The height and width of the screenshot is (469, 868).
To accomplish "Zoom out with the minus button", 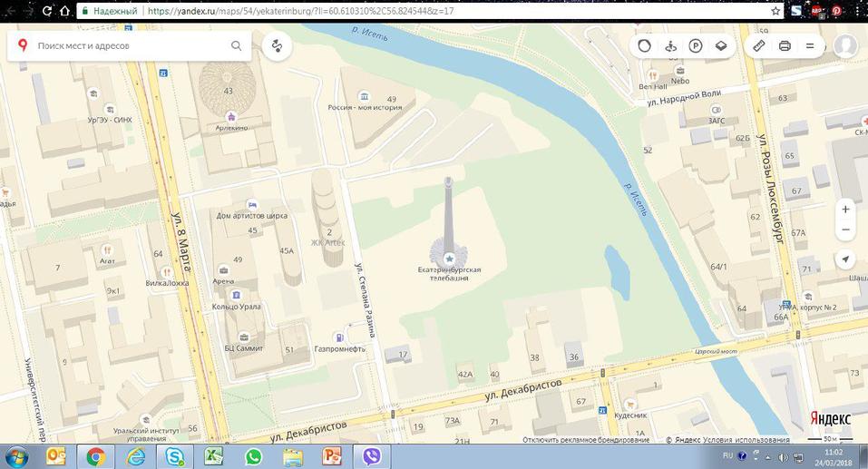I will point(845,230).
